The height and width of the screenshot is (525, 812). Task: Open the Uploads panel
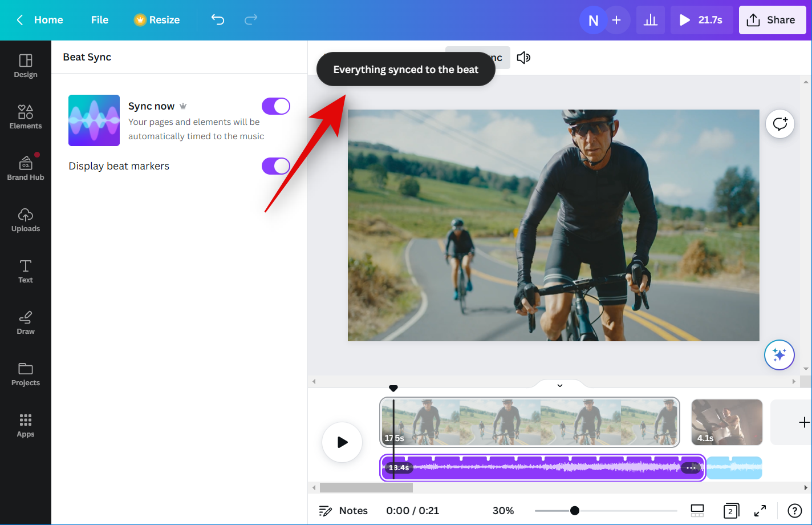pos(26,220)
